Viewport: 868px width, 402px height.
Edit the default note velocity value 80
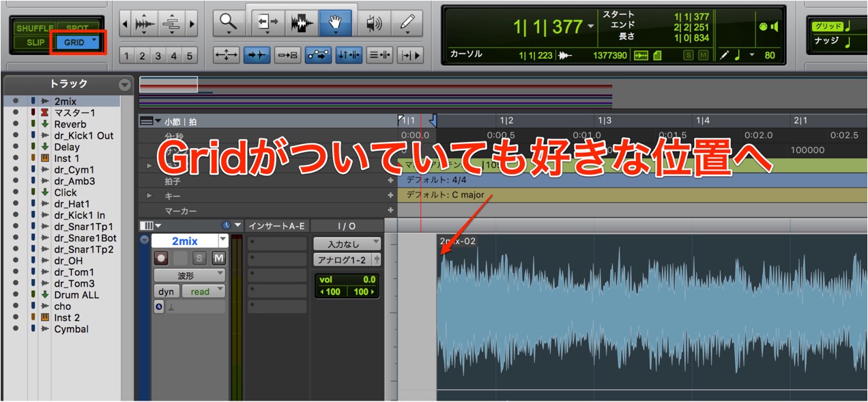tap(770, 55)
